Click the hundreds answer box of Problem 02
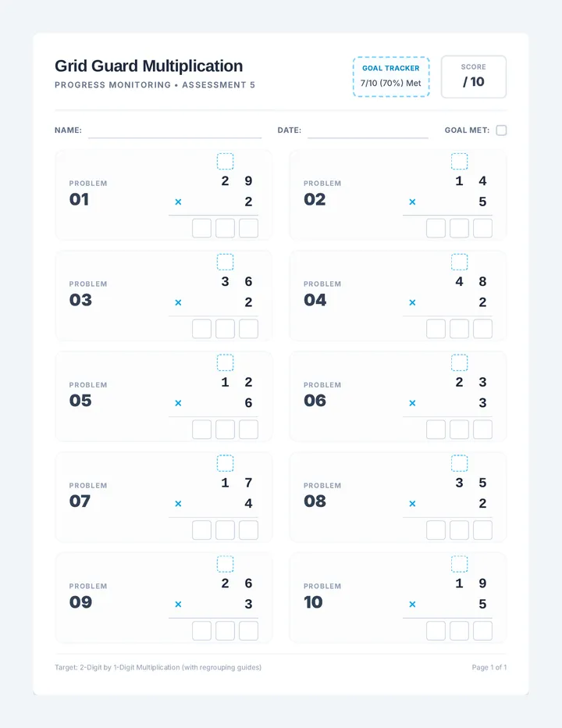The image size is (562, 728). (x=436, y=228)
